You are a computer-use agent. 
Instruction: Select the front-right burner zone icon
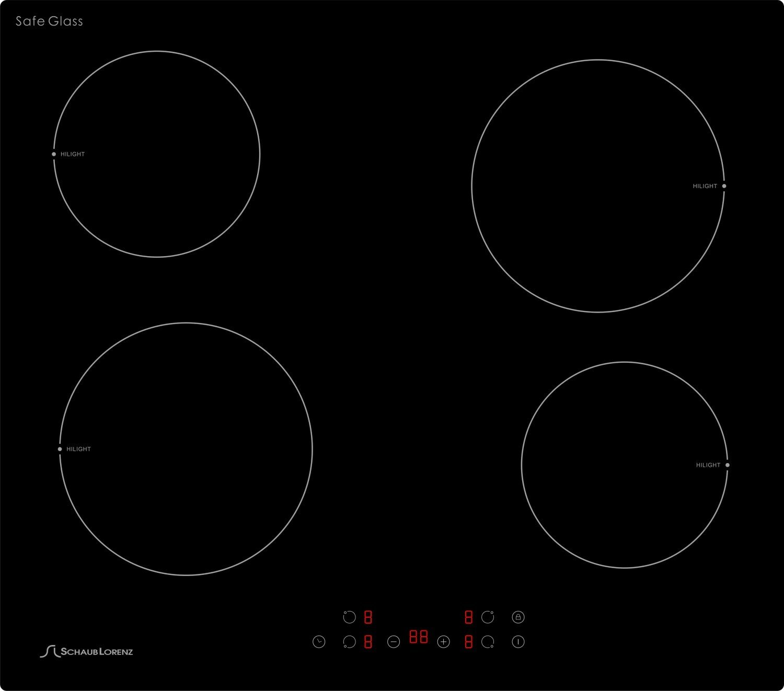[488, 641]
